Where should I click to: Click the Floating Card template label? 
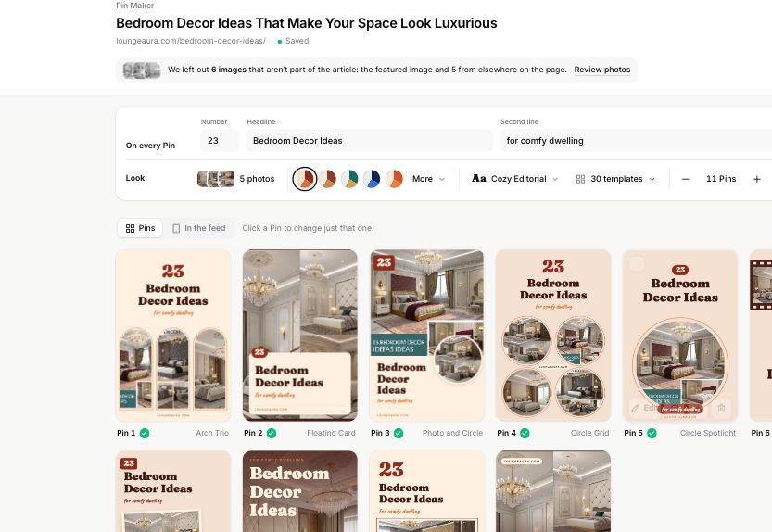331,433
